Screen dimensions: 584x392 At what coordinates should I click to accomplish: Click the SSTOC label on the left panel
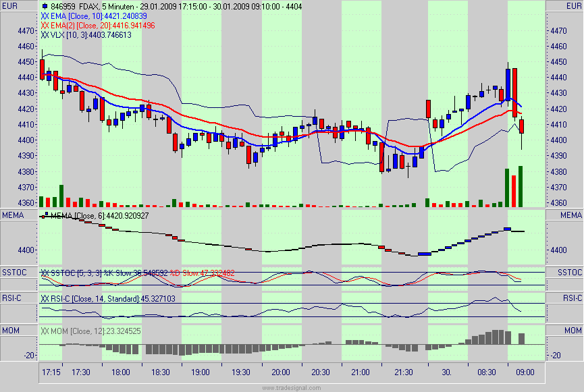pyautogui.click(x=15, y=272)
